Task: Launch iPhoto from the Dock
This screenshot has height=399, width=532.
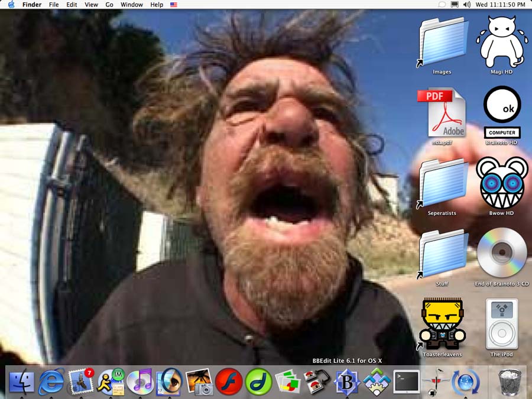Action: tap(199, 382)
